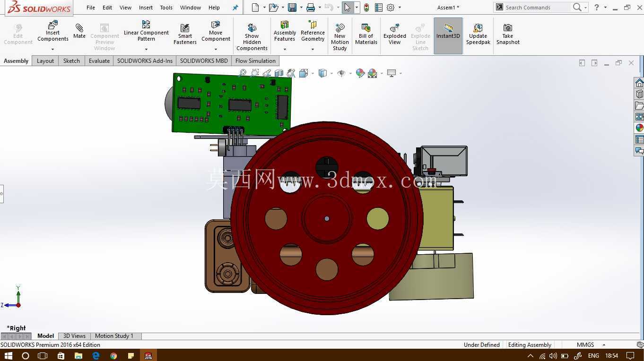Click Zoom to Fit icon
This screenshot has width=644, height=361.
pos(243,73)
